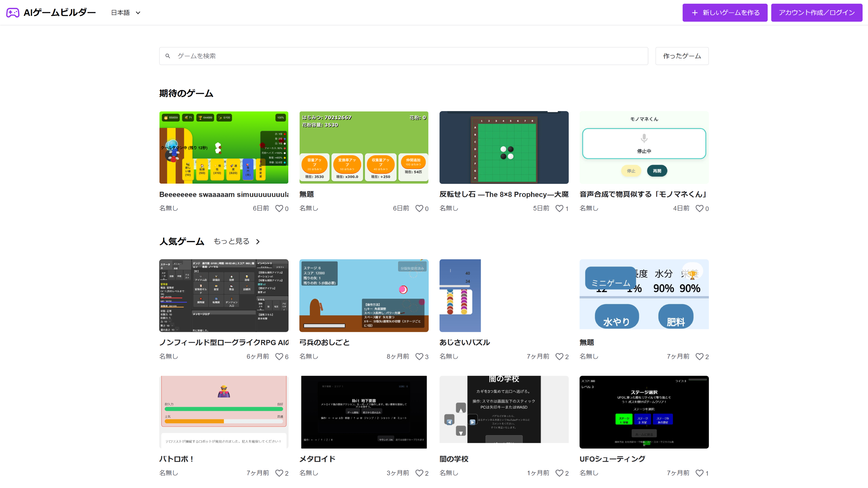The image size is (868, 488).
Task: Click the 新しいゲームを作る button
Action: pos(725,13)
